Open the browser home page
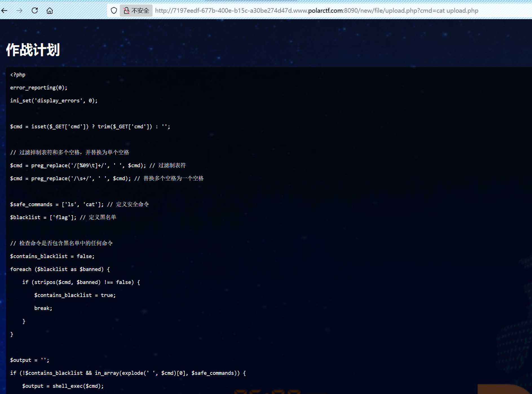Viewport: 532px width, 394px height. [50, 11]
